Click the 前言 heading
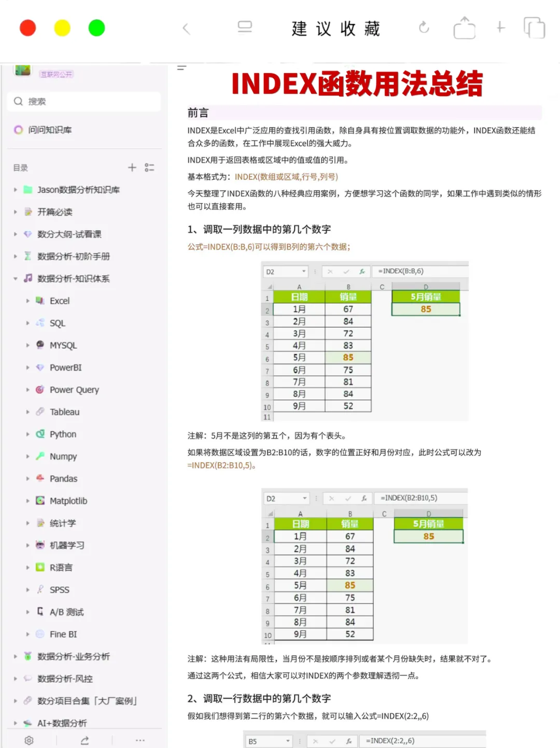Image resolution: width=560 pixels, height=748 pixels. pos(198,112)
